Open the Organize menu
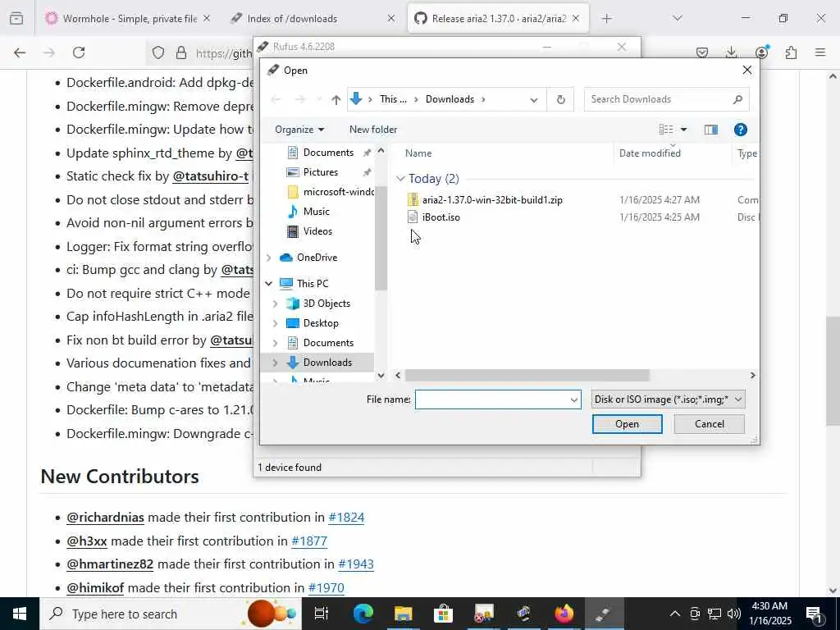This screenshot has height=630, width=840. tap(299, 130)
